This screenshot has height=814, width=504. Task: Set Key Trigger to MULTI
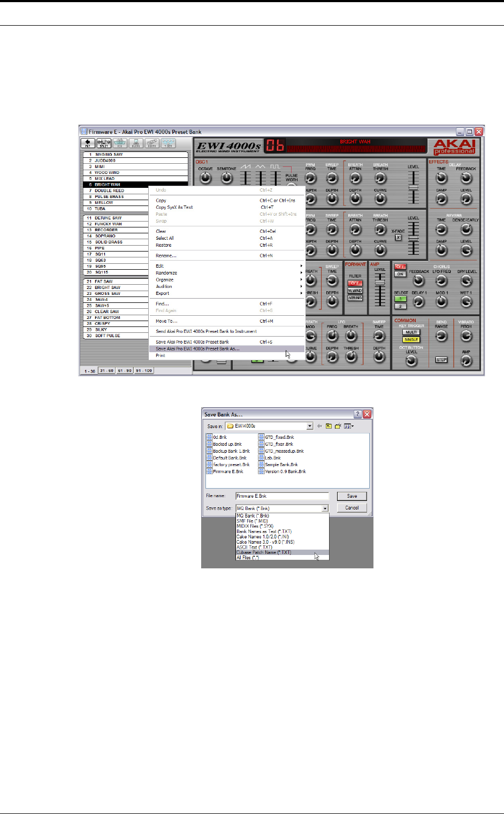click(411, 332)
